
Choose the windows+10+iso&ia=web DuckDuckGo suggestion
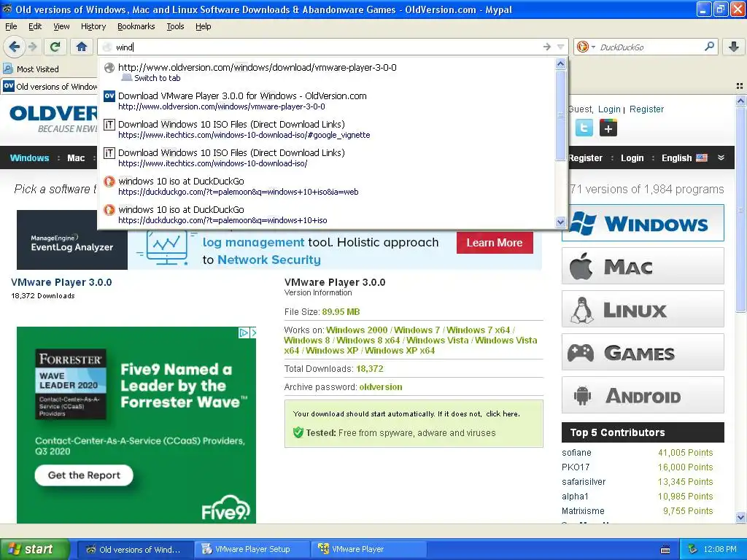326,186
